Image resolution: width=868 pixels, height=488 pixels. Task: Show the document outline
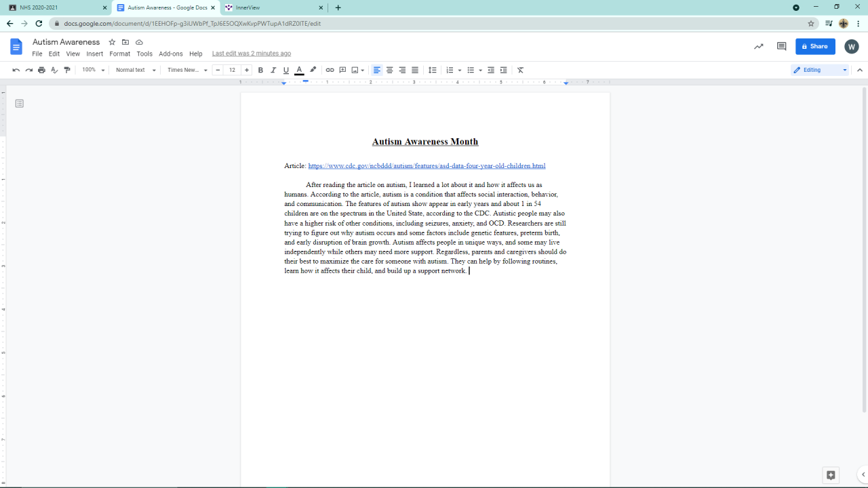coord(20,104)
